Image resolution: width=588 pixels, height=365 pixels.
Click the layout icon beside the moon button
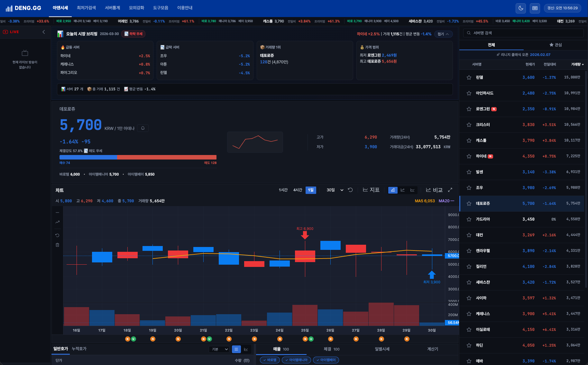click(x=535, y=8)
